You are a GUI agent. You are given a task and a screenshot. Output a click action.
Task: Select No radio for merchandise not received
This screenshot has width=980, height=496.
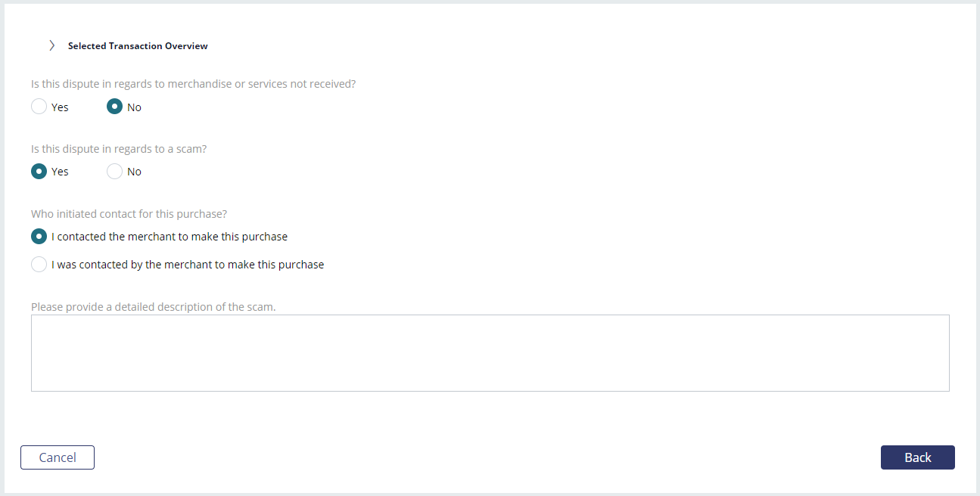click(x=114, y=107)
